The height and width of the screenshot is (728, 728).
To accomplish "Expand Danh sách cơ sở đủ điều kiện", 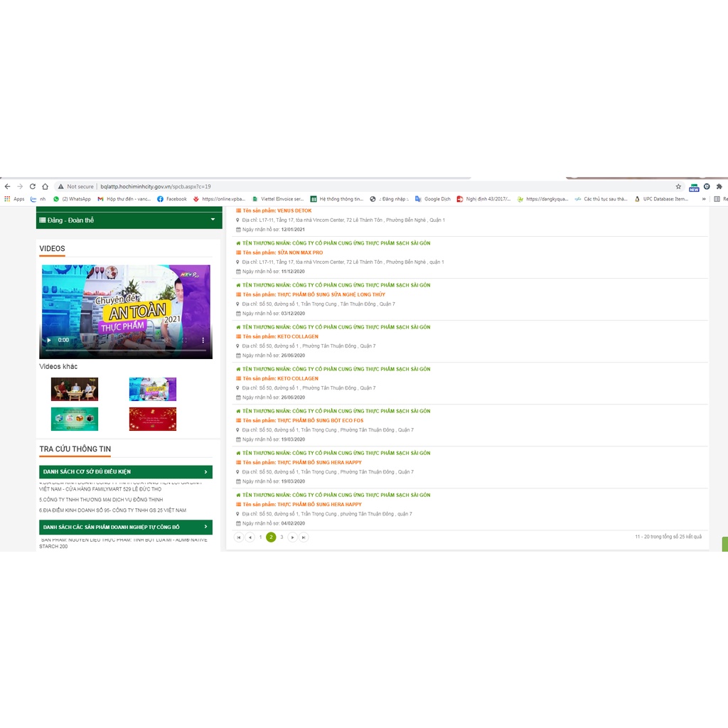I will tap(126, 472).
